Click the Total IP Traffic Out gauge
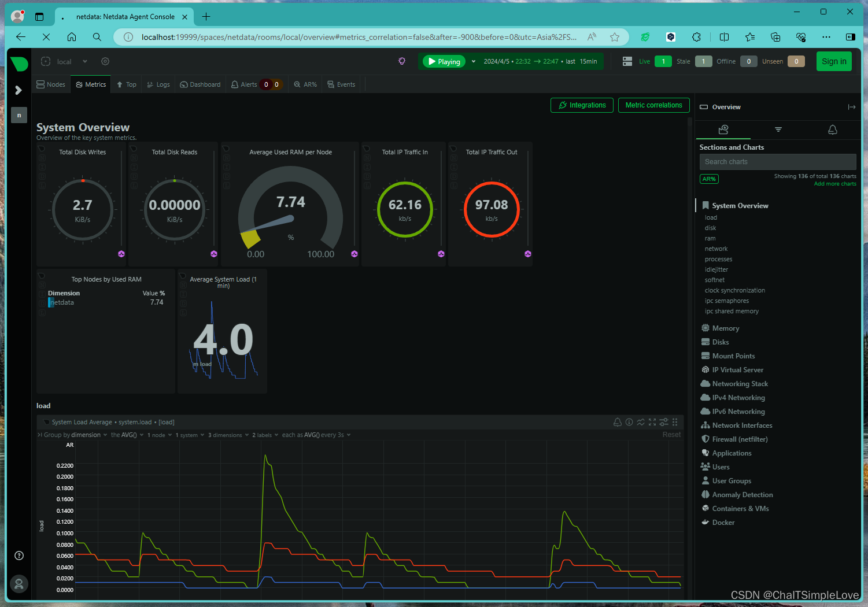 point(492,209)
